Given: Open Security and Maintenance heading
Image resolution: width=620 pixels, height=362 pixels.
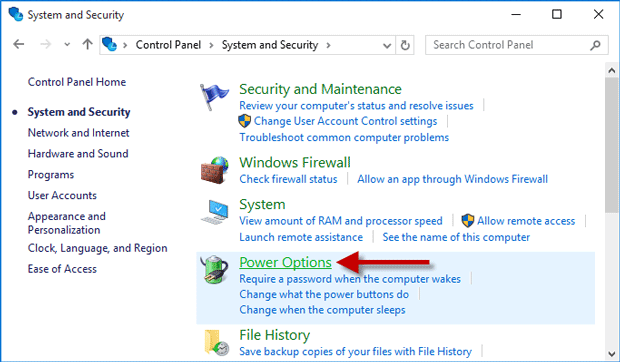Looking at the screenshot, I should pyautogui.click(x=320, y=89).
